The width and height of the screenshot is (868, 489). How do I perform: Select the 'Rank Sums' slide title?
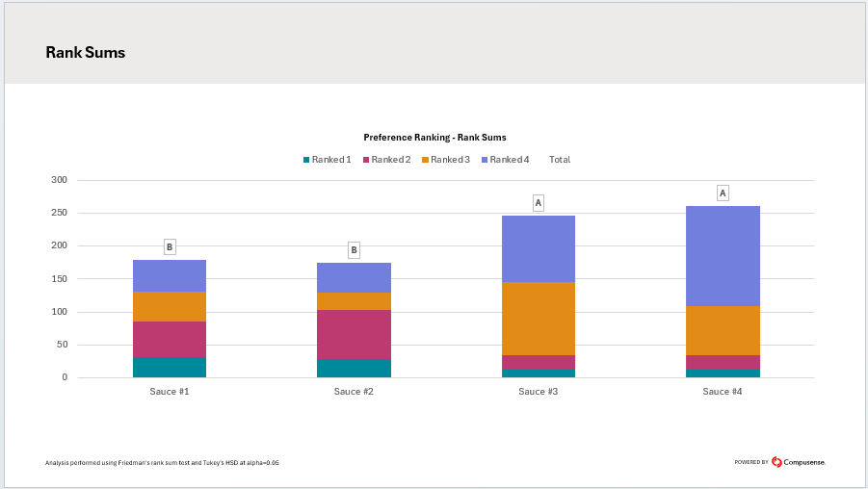coord(85,52)
